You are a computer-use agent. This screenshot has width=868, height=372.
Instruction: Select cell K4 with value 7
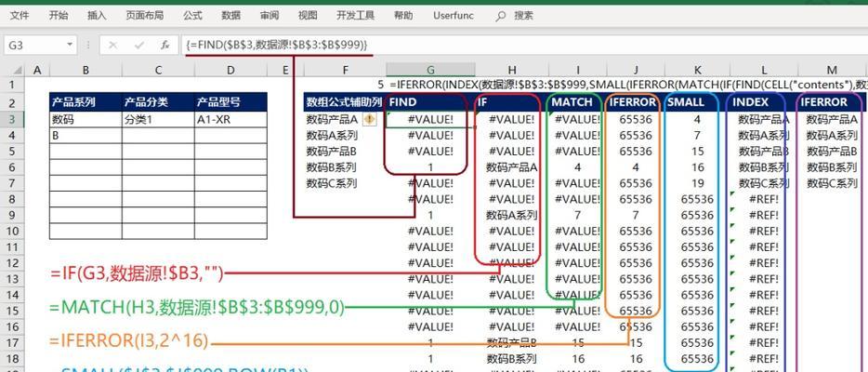pos(698,135)
